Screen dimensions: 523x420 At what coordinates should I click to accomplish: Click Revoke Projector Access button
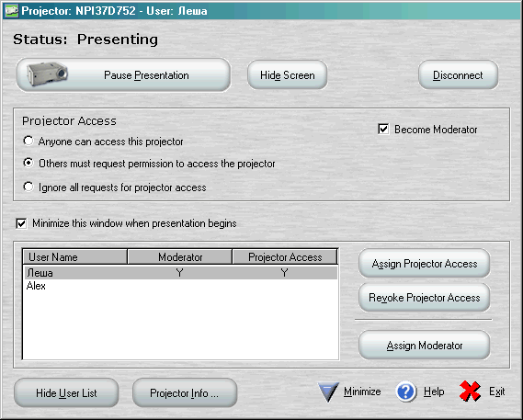coord(425,298)
